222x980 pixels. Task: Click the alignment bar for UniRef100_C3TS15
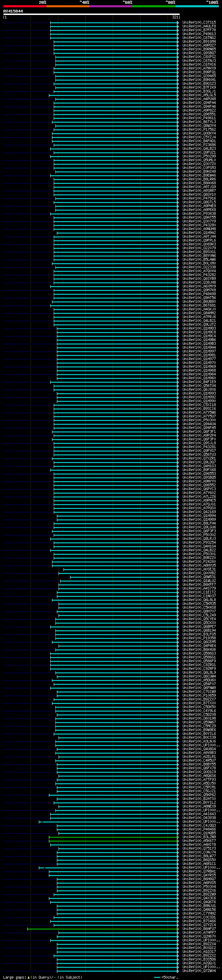(x=114, y=23)
